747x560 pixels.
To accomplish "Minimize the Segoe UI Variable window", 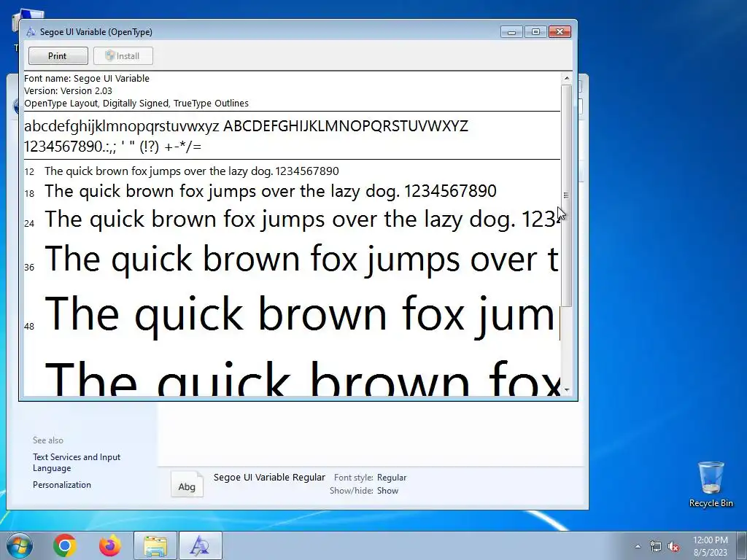I will coord(511,32).
